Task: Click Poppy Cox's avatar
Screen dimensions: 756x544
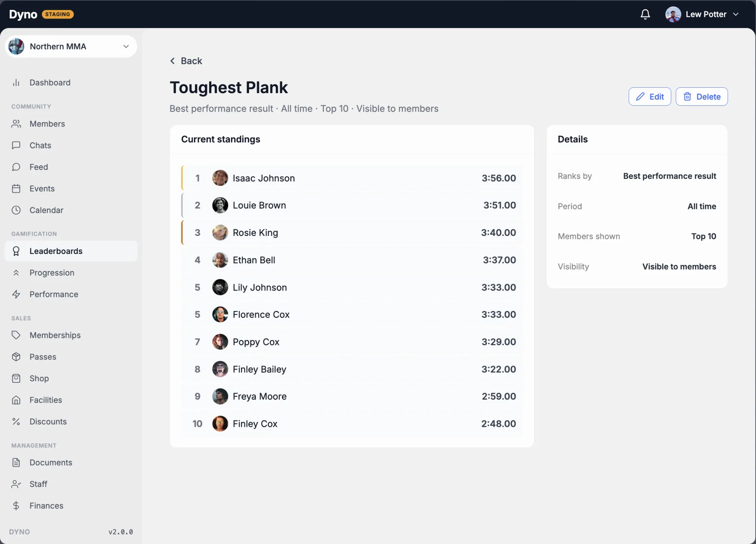Action: click(x=220, y=342)
